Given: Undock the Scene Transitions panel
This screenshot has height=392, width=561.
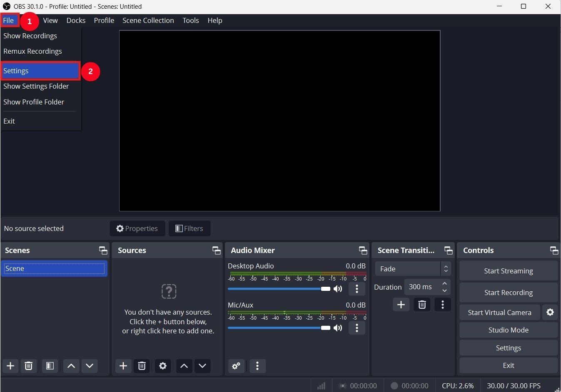Looking at the screenshot, I should [x=448, y=250].
